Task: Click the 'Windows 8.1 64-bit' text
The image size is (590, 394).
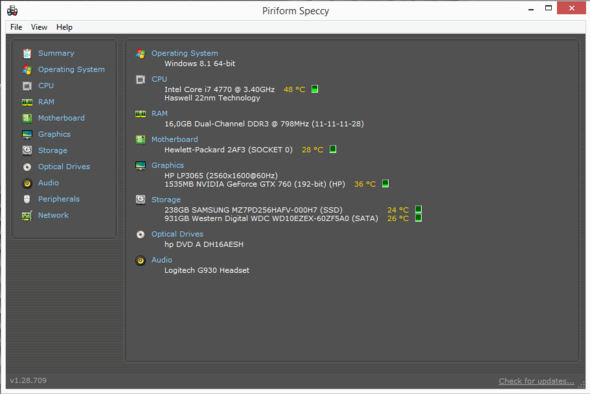Action: pyautogui.click(x=200, y=64)
